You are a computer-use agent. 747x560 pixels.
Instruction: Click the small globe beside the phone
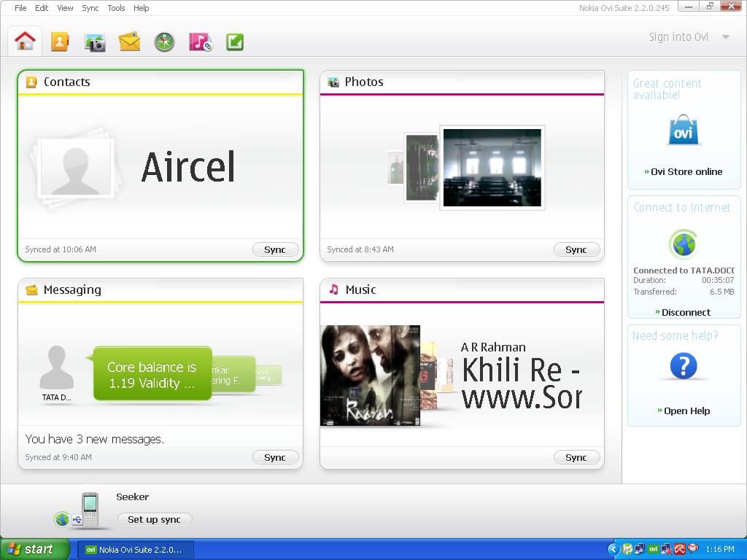tap(62, 519)
